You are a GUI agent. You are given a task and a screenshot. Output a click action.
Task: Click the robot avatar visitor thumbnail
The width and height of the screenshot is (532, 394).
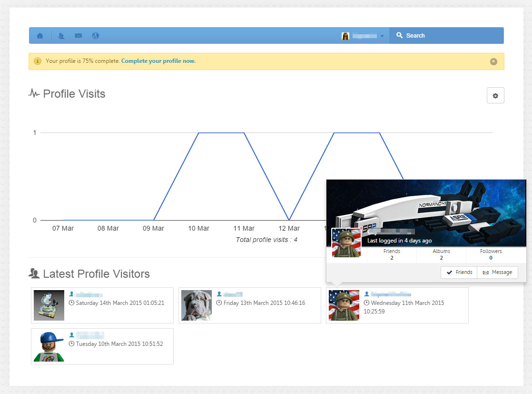pyautogui.click(x=49, y=305)
